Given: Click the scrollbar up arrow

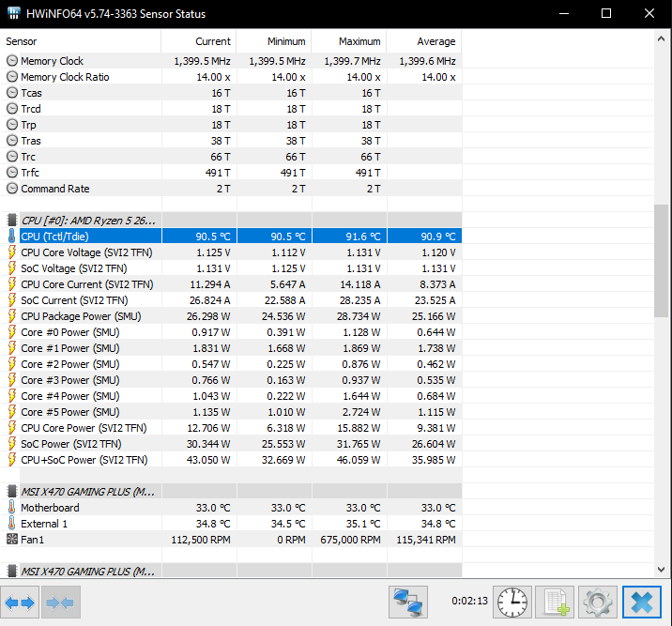Looking at the screenshot, I should [661, 39].
